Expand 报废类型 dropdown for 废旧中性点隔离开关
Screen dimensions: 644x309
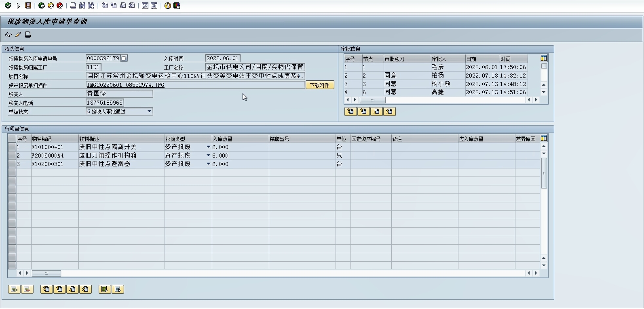pos(208,147)
